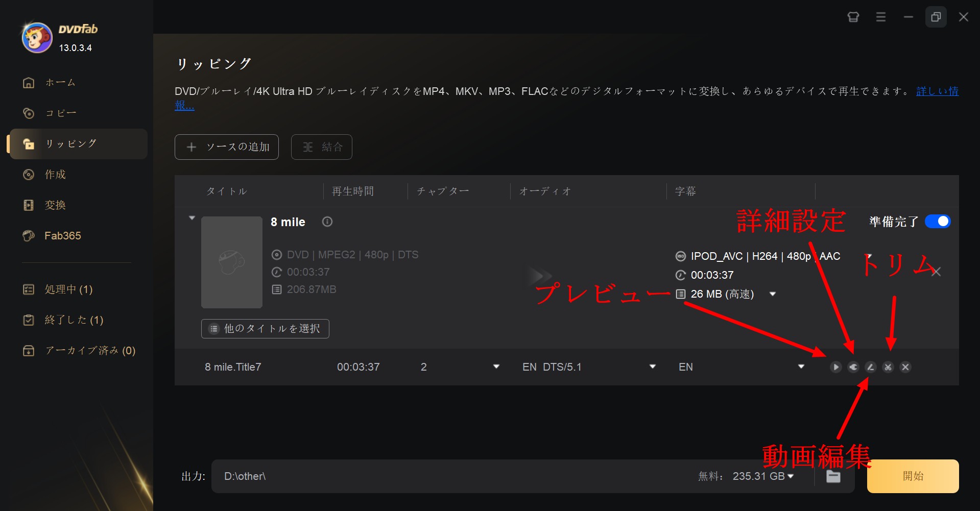Play preview of 8 mile.Title7

coord(835,367)
